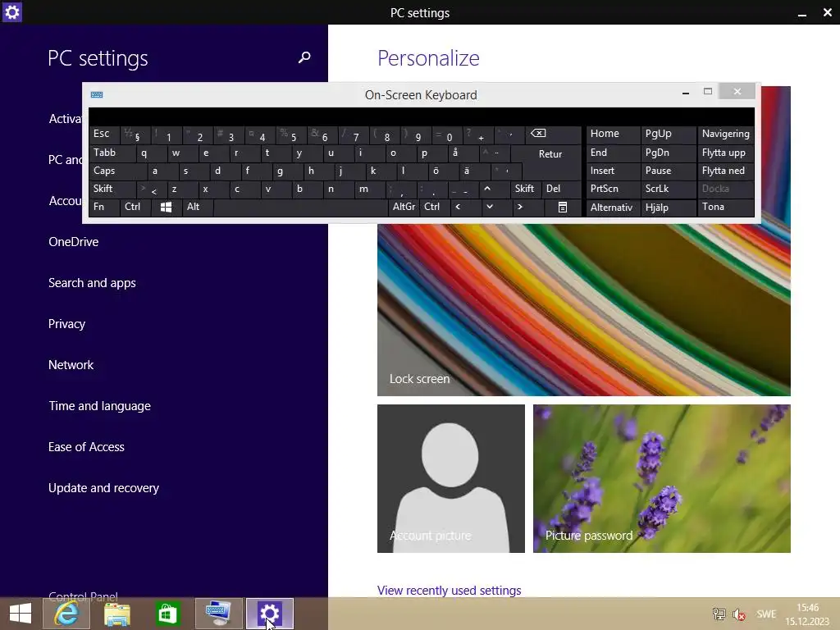The width and height of the screenshot is (840, 630).
Task: Open File Explorer from the taskbar
Action: [116, 614]
